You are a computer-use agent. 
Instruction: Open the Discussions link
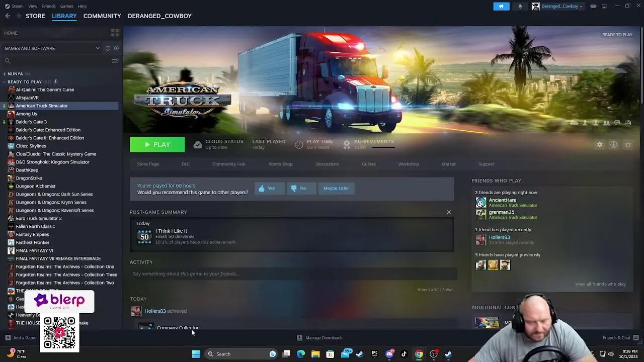327,164
